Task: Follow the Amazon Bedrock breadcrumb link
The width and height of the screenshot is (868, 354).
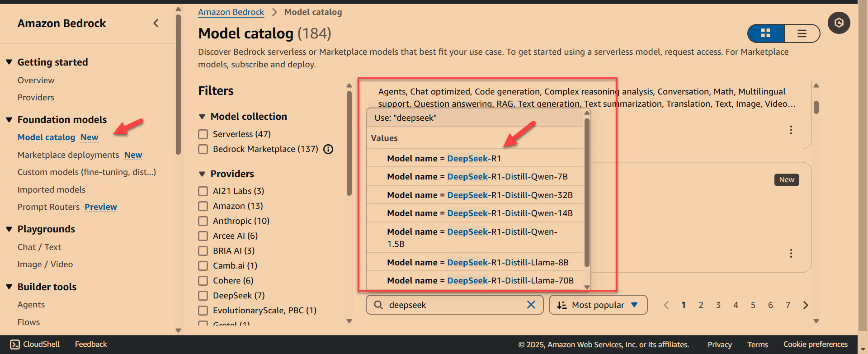Action: 231,12
